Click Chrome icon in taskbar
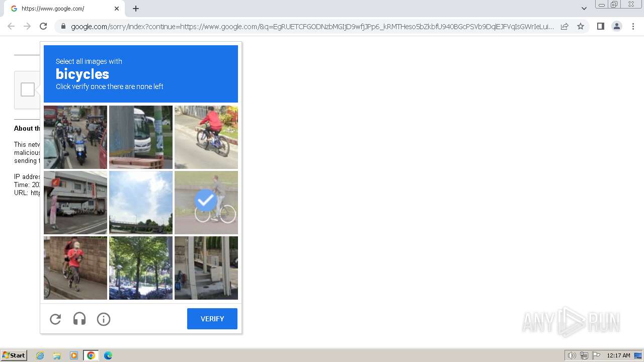Viewport: 644px width, 362px height. (91, 355)
